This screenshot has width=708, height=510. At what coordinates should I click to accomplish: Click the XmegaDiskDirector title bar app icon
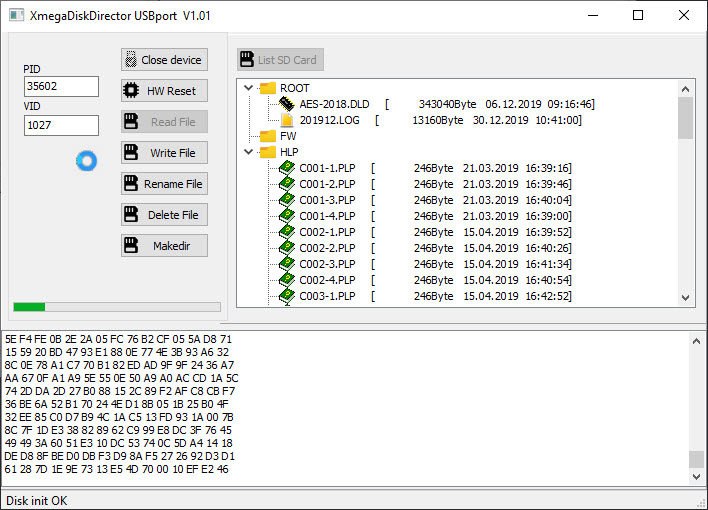click(16, 15)
